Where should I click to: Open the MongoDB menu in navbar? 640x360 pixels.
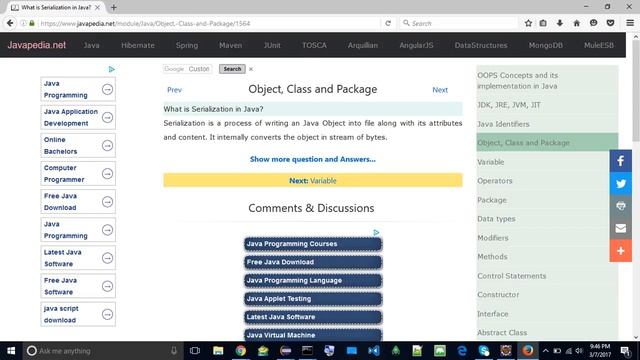pyautogui.click(x=546, y=45)
